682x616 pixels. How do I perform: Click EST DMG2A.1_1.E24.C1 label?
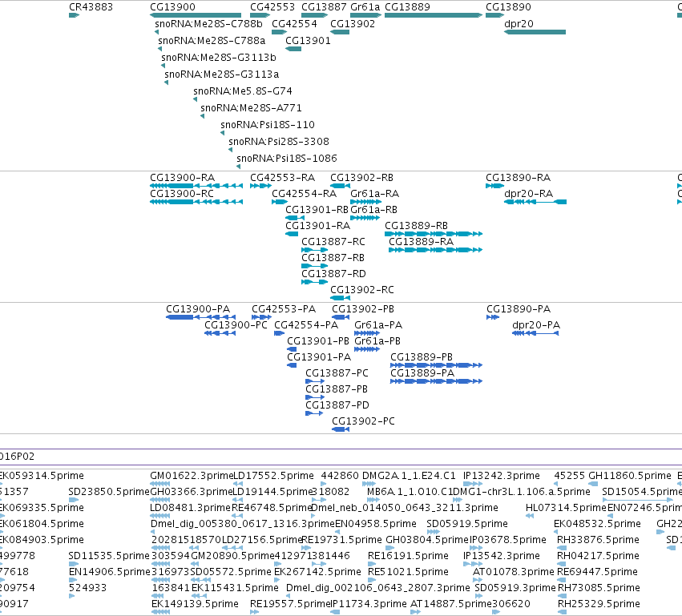(x=409, y=476)
